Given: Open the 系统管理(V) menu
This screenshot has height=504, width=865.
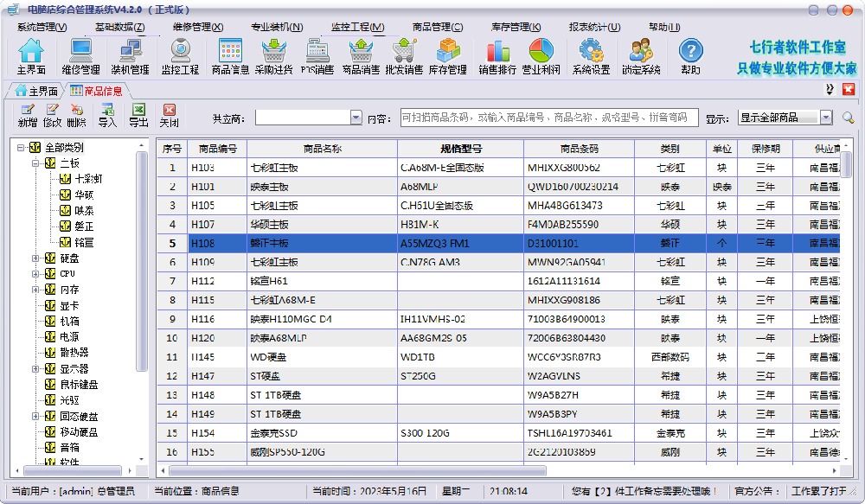Looking at the screenshot, I should coord(42,27).
